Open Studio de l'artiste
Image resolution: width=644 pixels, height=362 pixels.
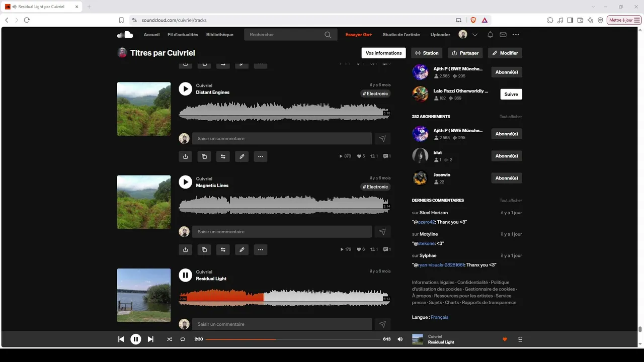coord(401,35)
